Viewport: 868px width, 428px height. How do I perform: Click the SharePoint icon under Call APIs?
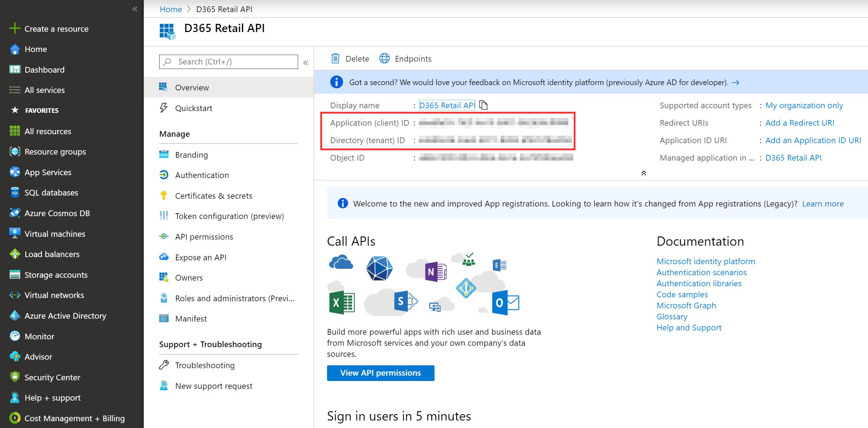point(405,302)
